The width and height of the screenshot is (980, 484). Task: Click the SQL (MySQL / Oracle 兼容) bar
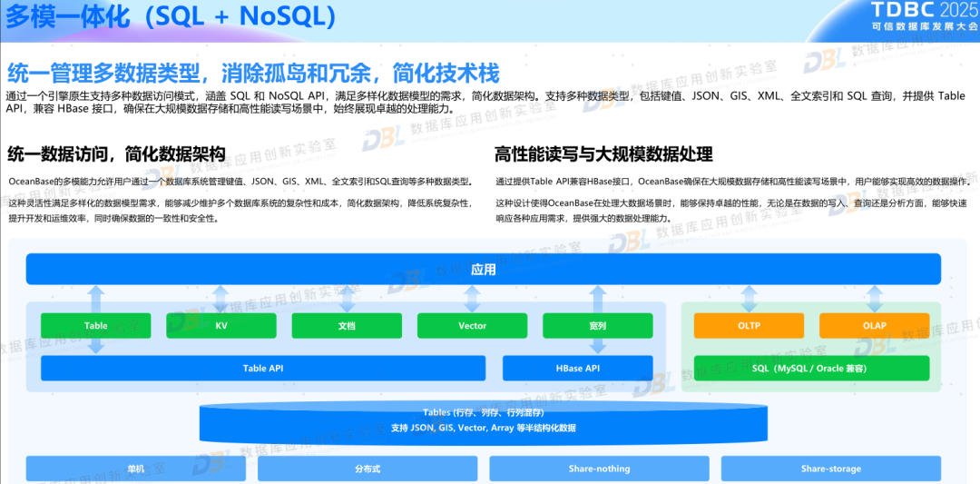(x=811, y=368)
